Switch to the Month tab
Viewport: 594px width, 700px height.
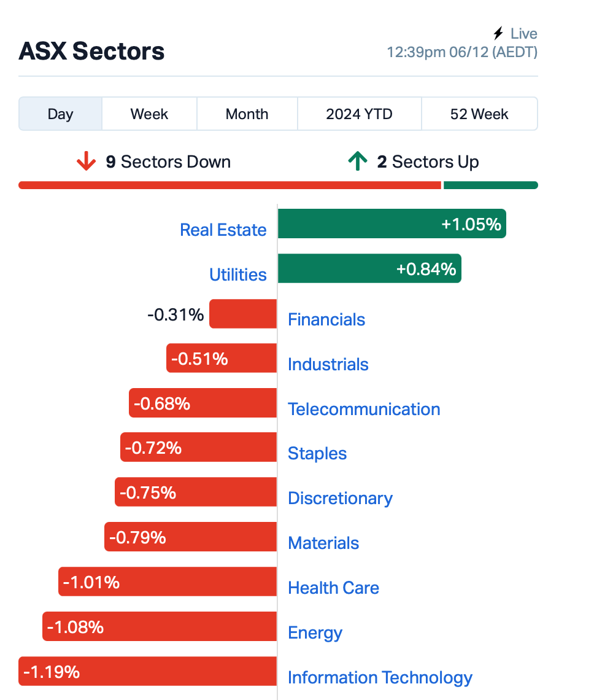coord(247,114)
